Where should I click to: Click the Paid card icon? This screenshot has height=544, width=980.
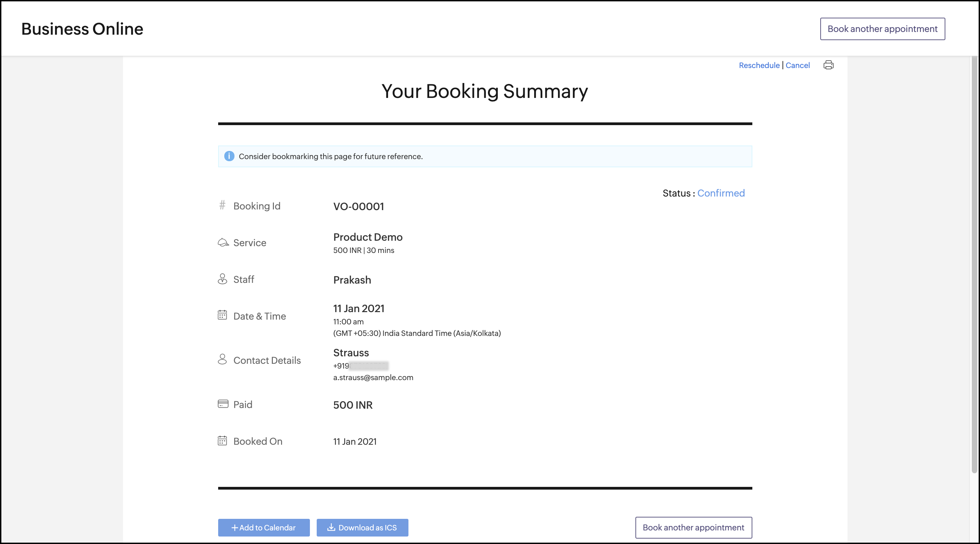coord(223,404)
